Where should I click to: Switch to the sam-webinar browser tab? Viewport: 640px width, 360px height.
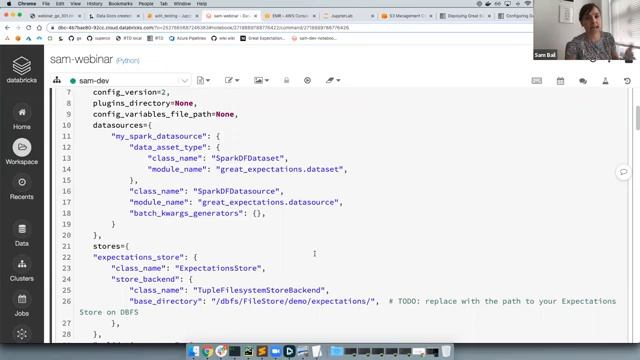click(231, 16)
